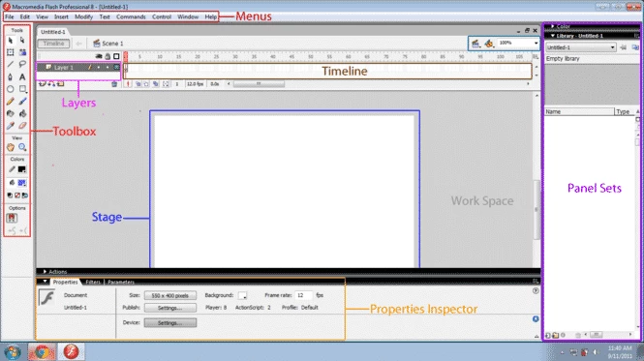This screenshot has width=644, height=361.
Task: Toggle the Timeline button
Action: coord(53,44)
